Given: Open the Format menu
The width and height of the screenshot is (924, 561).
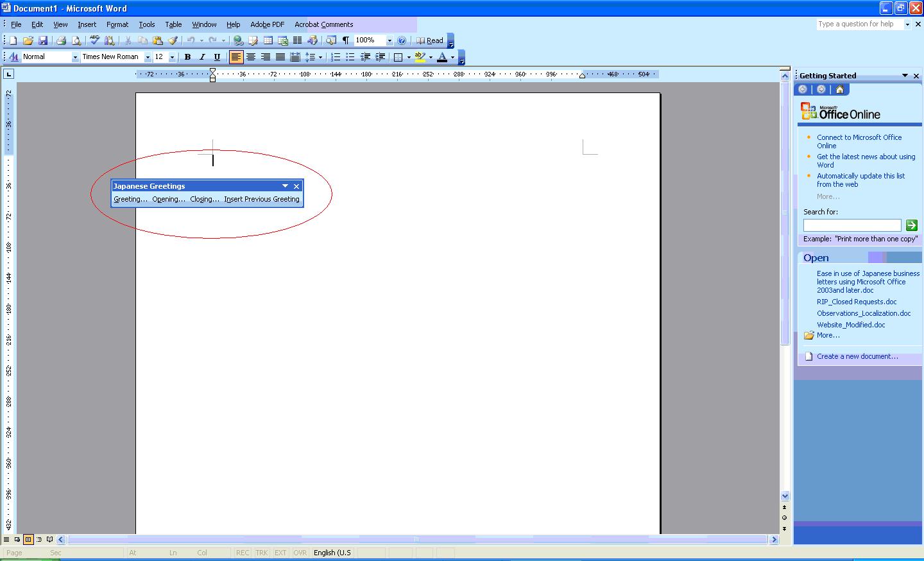Looking at the screenshot, I should click(x=117, y=24).
